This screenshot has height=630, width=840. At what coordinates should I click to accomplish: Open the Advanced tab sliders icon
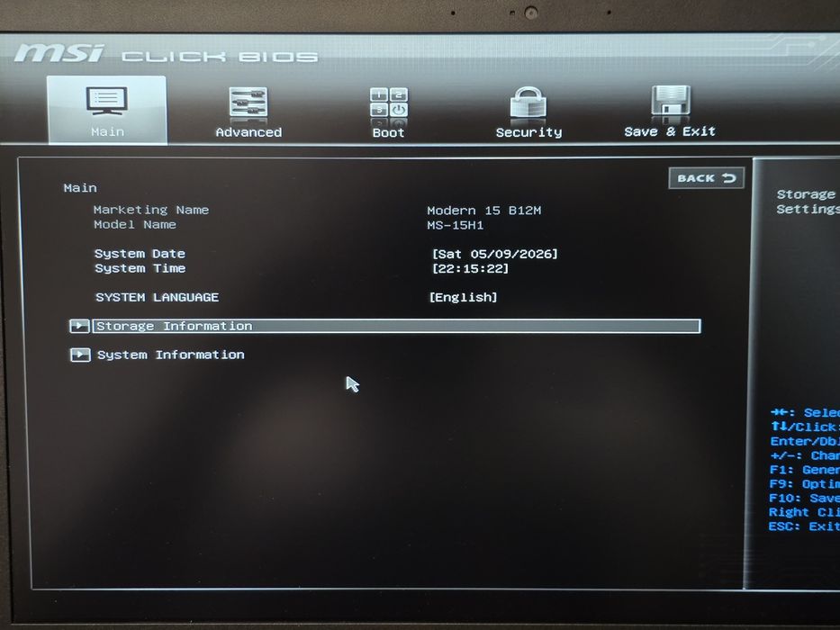pyautogui.click(x=248, y=102)
